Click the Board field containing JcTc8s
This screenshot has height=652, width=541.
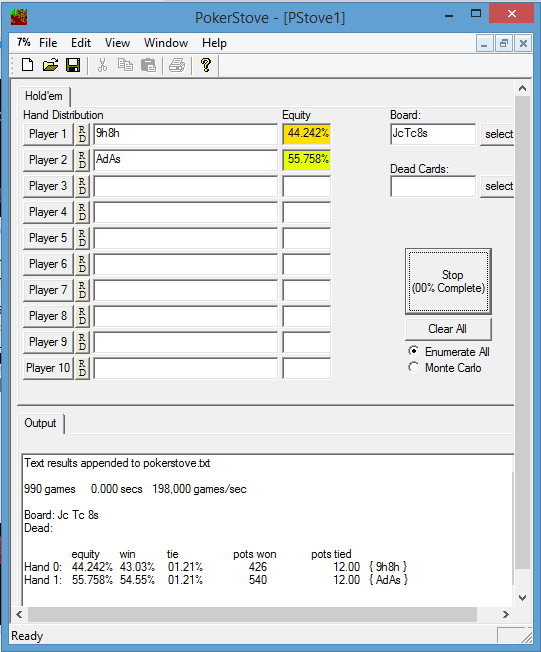[433, 134]
